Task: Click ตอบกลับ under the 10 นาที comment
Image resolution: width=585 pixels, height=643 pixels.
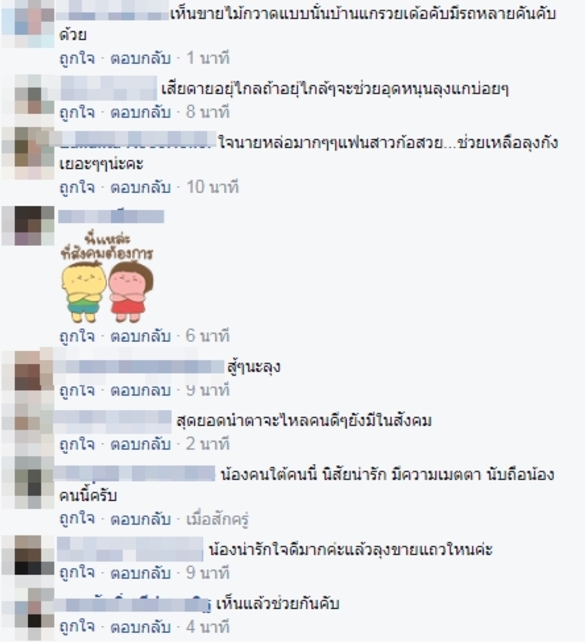Action: coord(141,187)
